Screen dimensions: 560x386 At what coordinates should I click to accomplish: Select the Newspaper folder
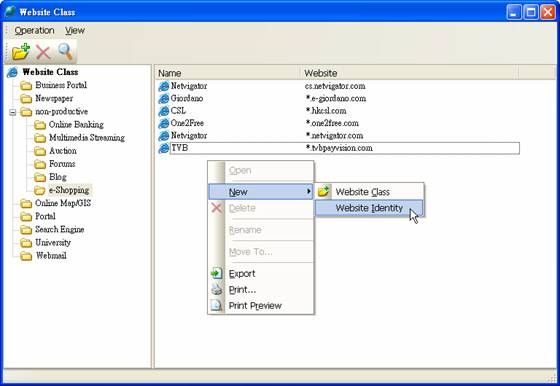54,98
